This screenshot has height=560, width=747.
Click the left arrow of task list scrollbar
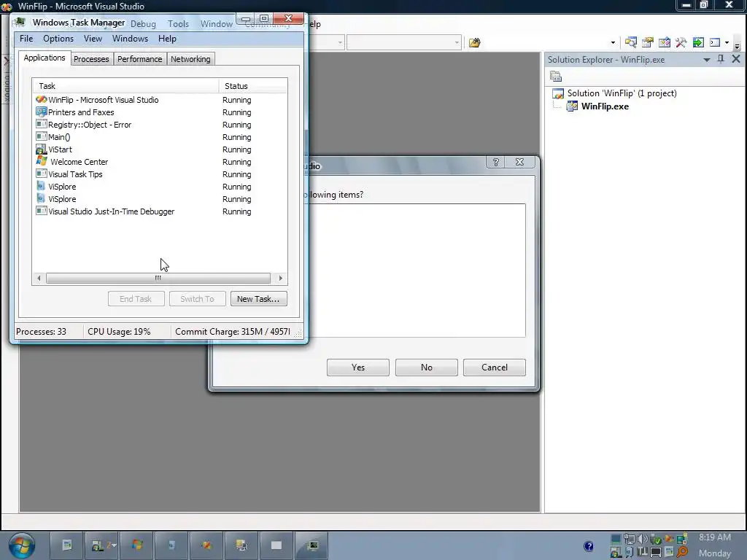(x=39, y=278)
